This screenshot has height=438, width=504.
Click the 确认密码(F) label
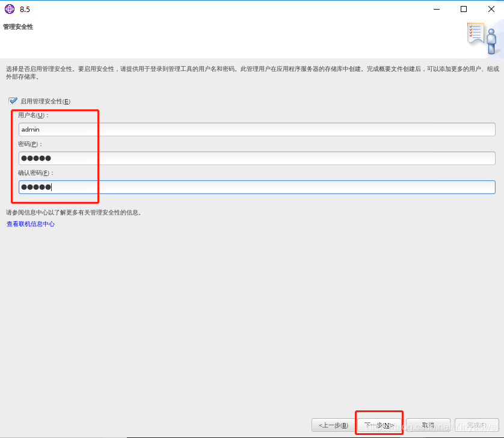[35, 173]
